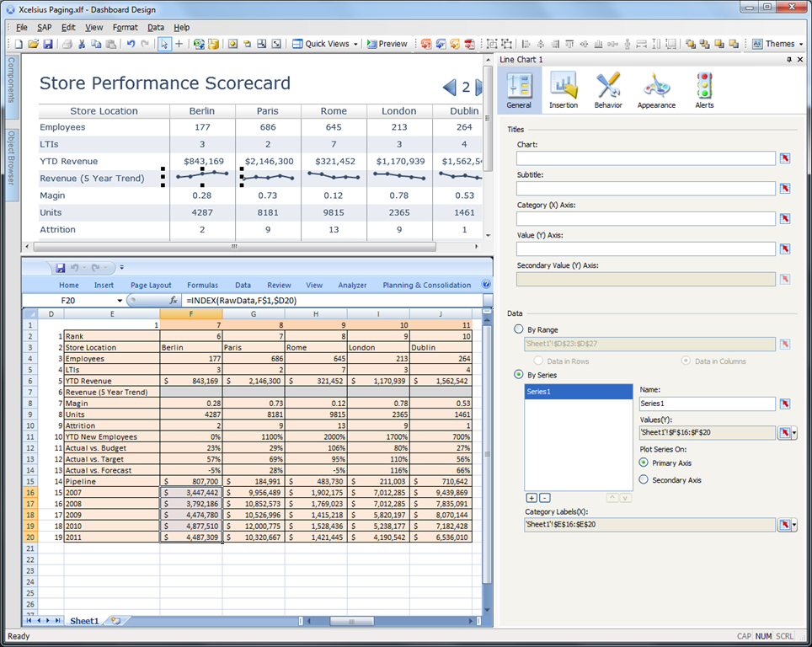
Task: Select the By Range radio button
Action: pos(518,329)
